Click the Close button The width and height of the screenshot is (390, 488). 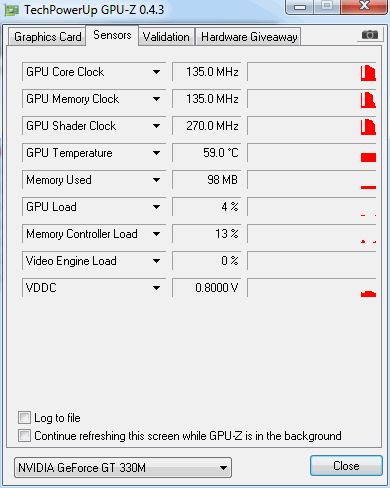tap(346, 466)
